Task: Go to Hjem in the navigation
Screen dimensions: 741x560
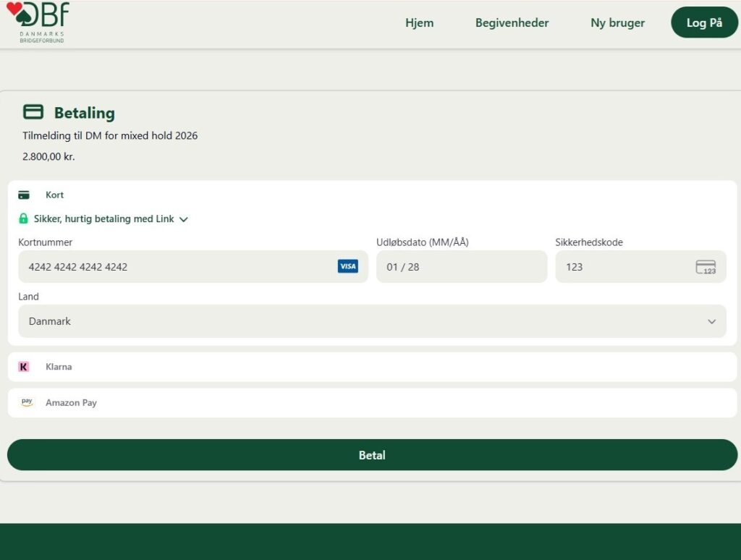Action: pos(419,22)
